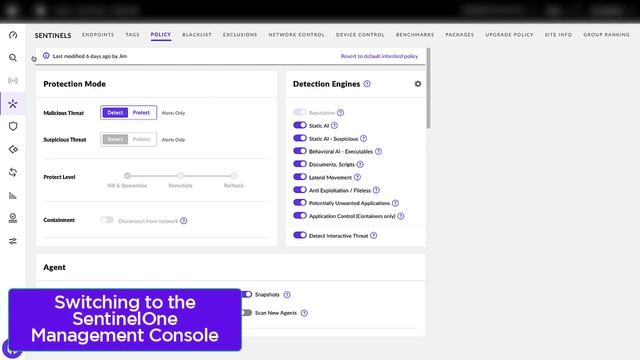The height and width of the screenshot is (360, 640).
Task: Toggle the Static AI engine switch
Action: pyautogui.click(x=300, y=125)
